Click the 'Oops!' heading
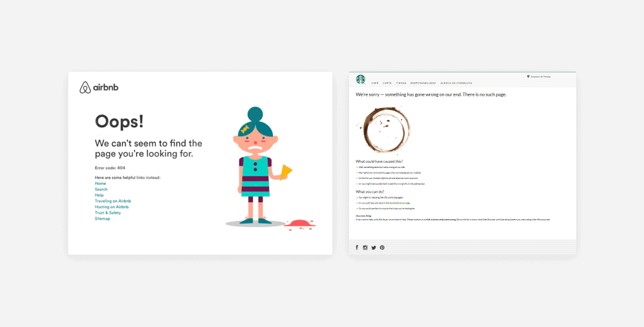This screenshot has width=644, height=327. coord(119,121)
